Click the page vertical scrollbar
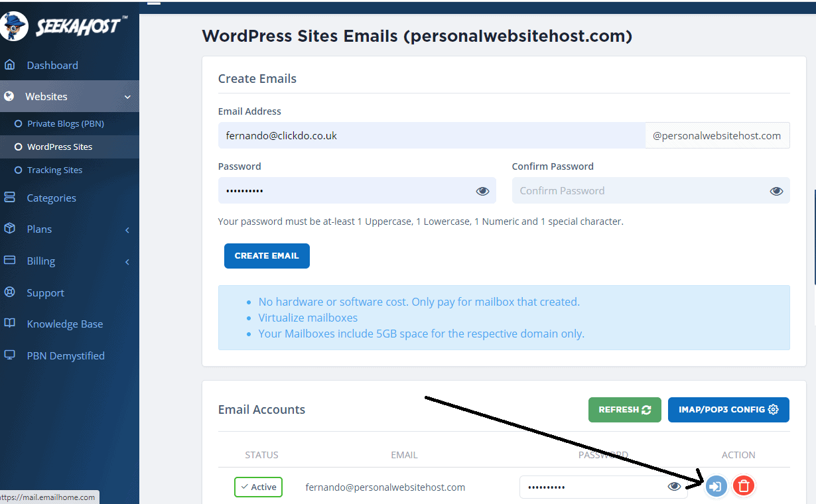The image size is (816, 504). tap(814, 237)
